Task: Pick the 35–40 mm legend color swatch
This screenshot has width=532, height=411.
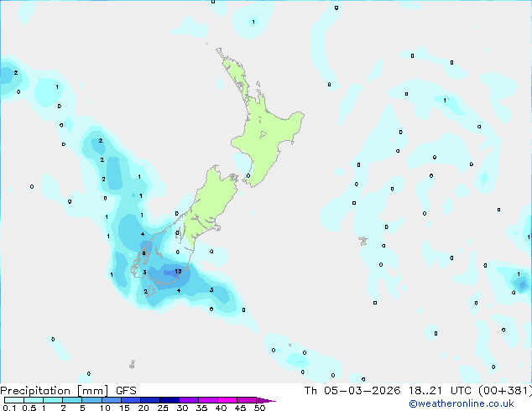Action: click(x=208, y=400)
